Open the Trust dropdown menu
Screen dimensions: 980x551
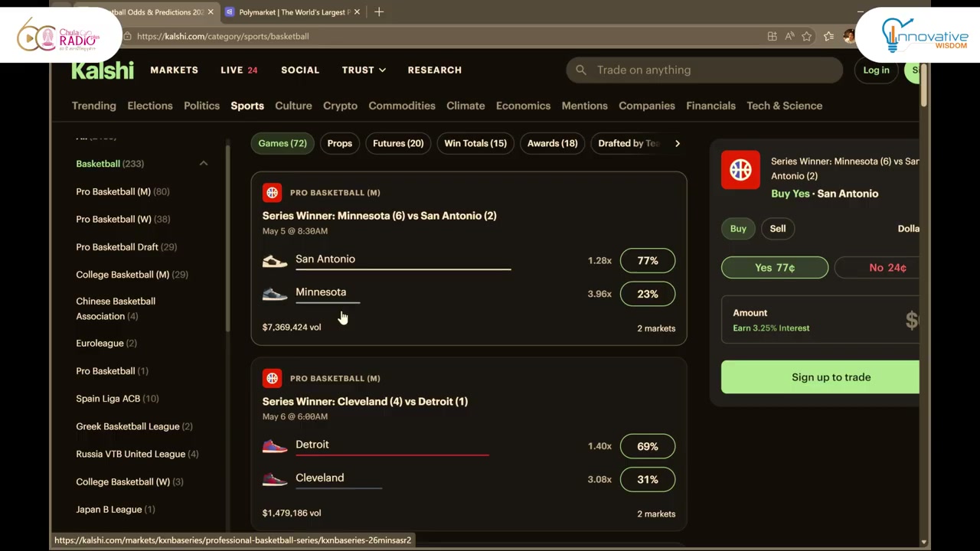coord(364,70)
